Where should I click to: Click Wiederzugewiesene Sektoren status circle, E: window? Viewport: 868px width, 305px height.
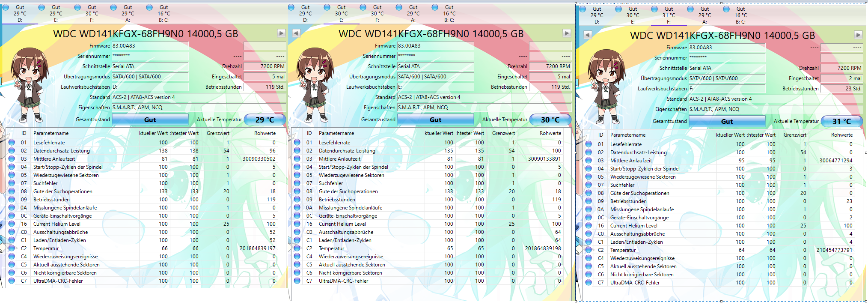click(x=297, y=175)
